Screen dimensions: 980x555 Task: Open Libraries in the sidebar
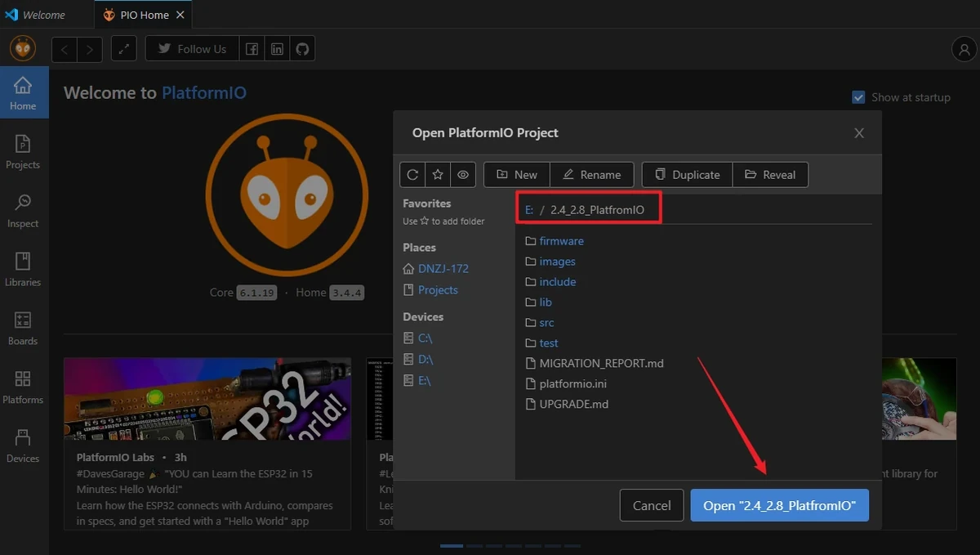click(x=23, y=270)
